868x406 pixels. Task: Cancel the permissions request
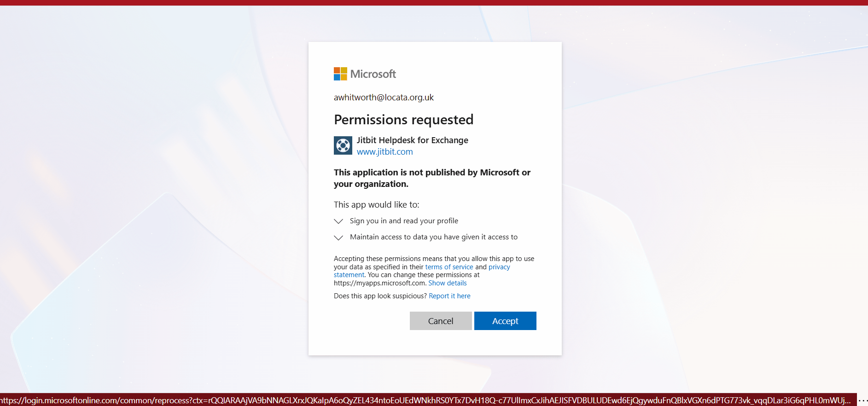coord(441,321)
